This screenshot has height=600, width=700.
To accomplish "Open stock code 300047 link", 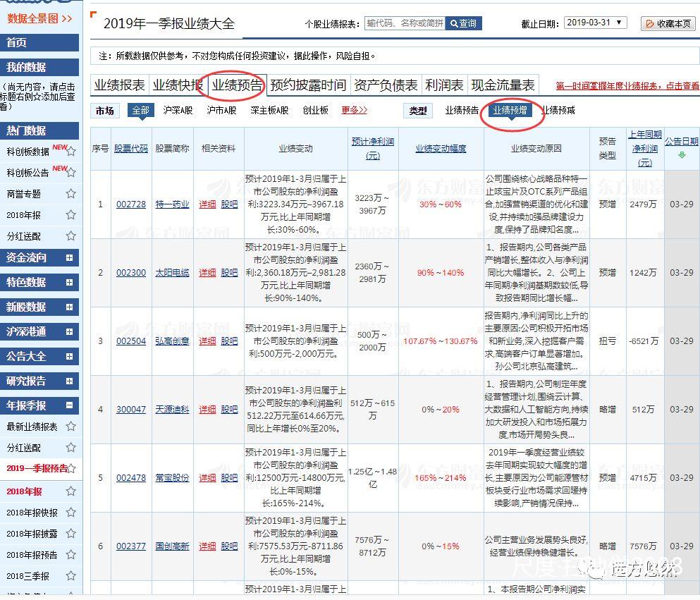I will [x=131, y=409].
